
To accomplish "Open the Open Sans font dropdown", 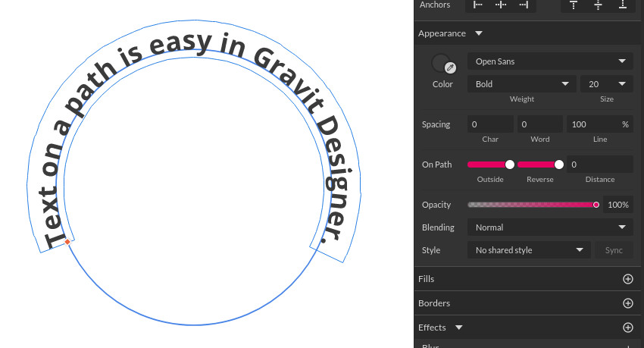I will click(x=550, y=61).
